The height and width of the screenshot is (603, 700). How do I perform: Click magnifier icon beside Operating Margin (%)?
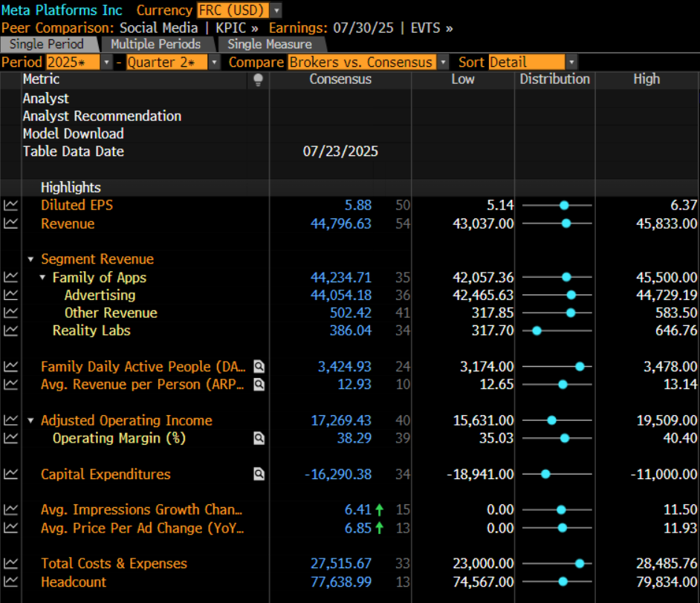(x=259, y=438)
